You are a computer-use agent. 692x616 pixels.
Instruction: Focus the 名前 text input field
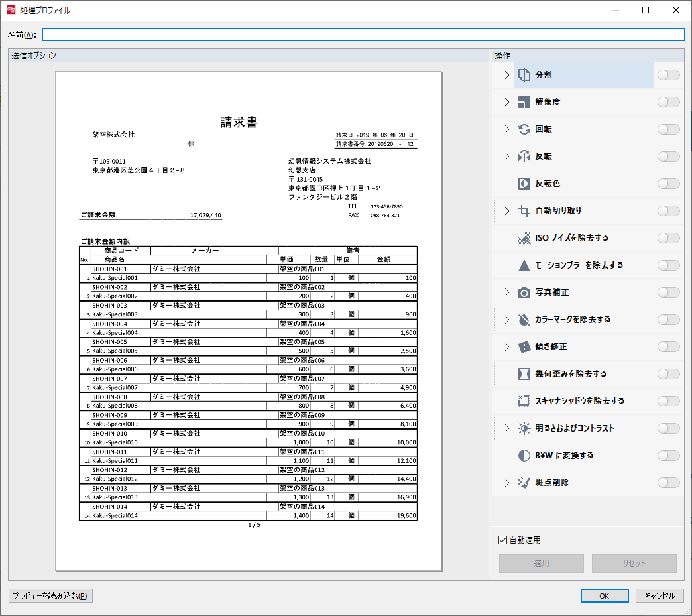(x=363, y=34)
